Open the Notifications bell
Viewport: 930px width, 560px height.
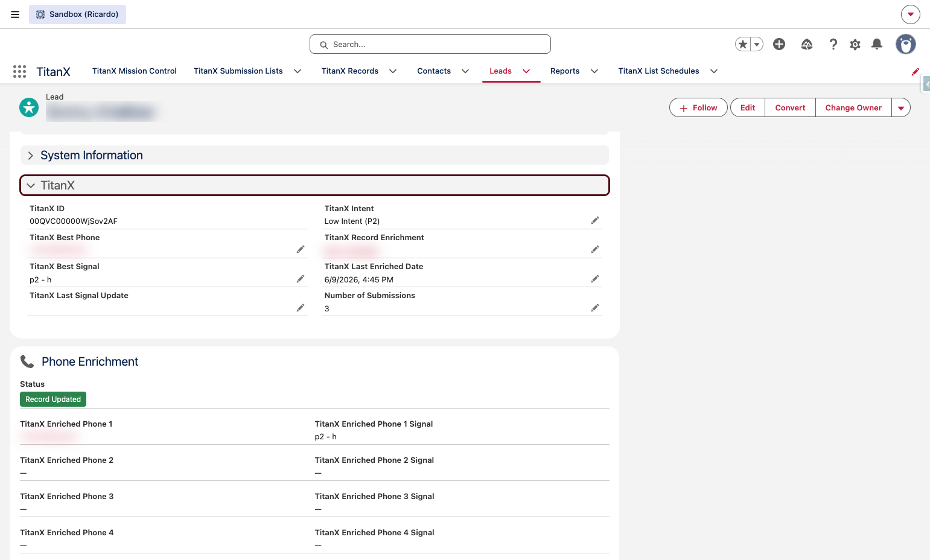click(x=877, y=44)
